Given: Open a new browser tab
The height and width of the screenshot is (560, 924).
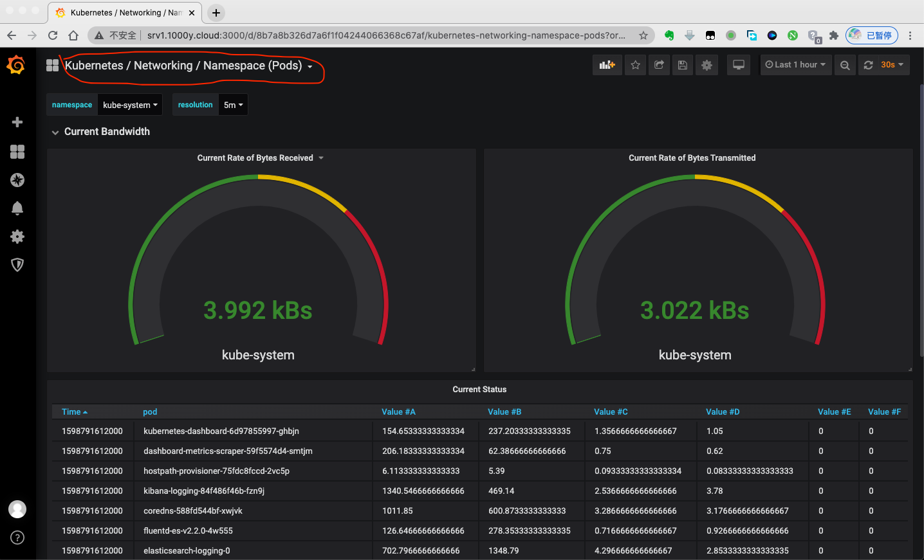Looking at the screenshot, I should tap(216, 13).
